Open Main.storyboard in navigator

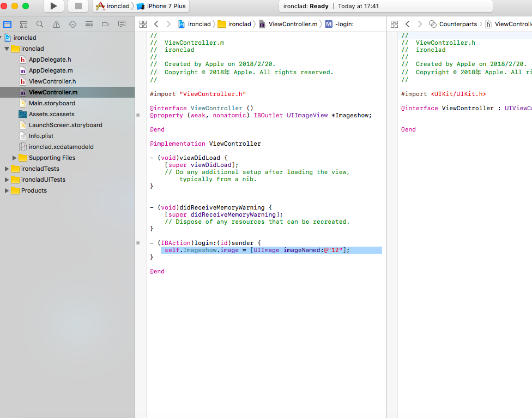click(x=52, y=103)
